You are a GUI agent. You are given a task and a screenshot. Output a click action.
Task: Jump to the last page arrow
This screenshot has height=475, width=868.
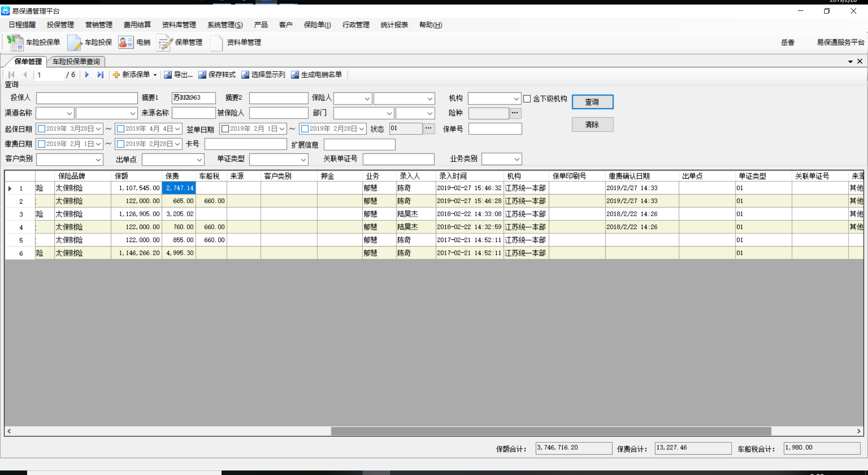tap(100, 75)
